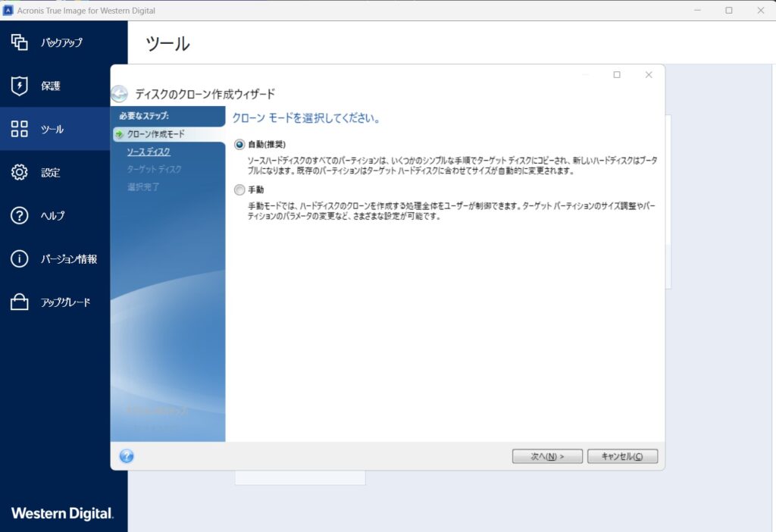
Task: Click the disk clone wizard title icon
Action: tap(120, 94)
